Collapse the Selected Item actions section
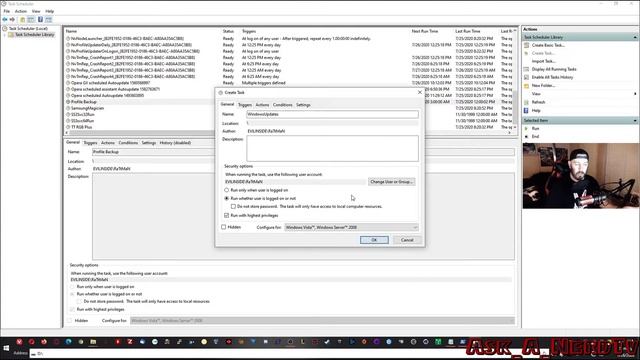The width and height of the screenshot is (640, 360). pos(635,121)
